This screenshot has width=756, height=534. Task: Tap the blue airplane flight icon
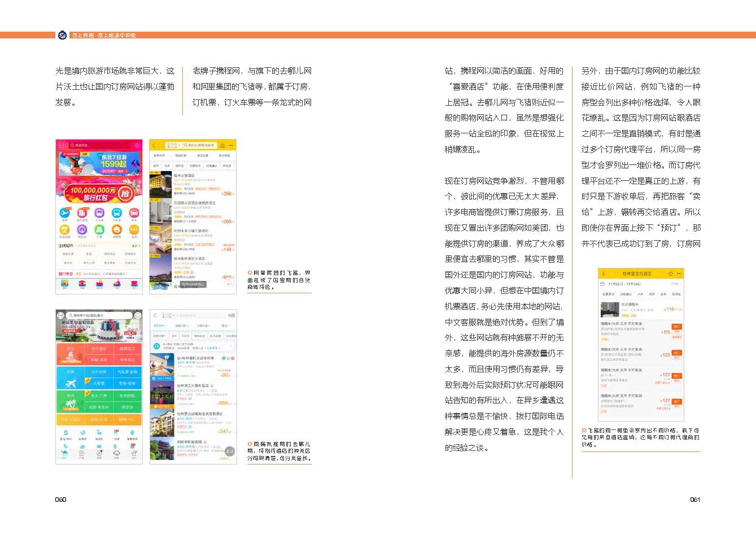coord(64,214)
